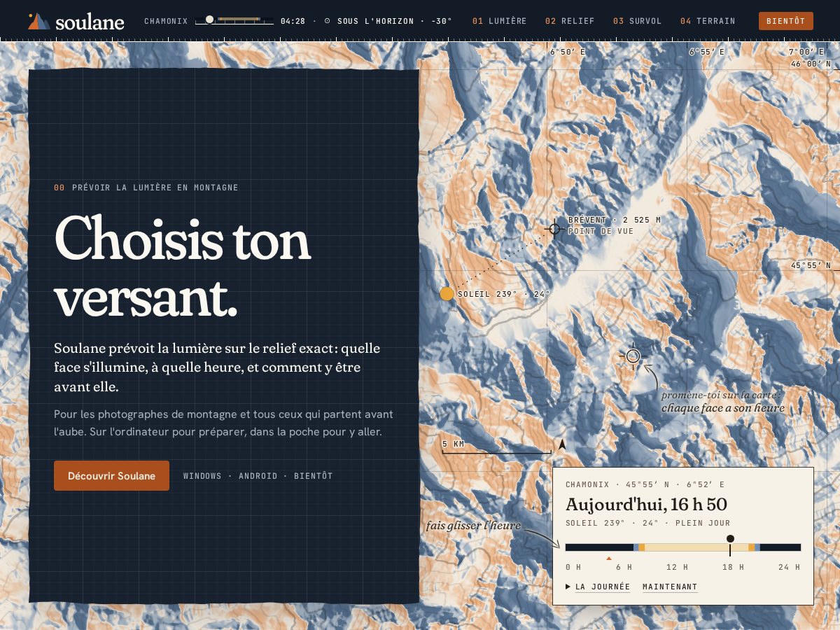The height and width of the screenshot is (630, 840).
Task: Click the "6 H" timeline tick label
Action: [624, 567]
